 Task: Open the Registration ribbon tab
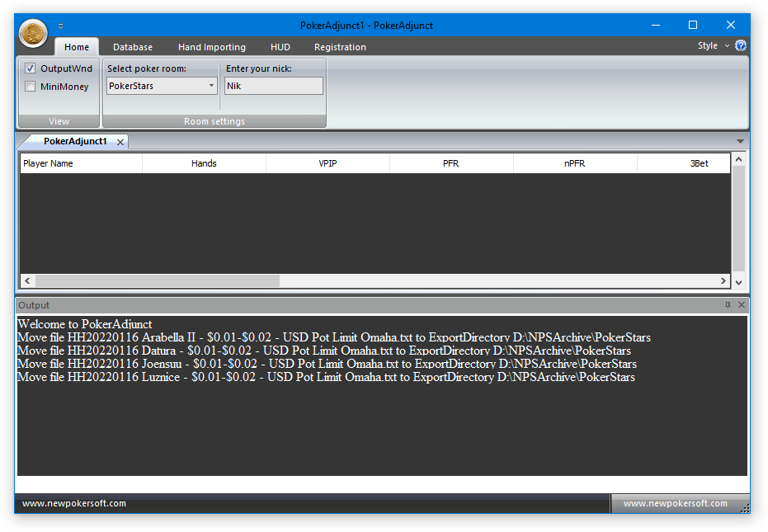pos(340,47)
